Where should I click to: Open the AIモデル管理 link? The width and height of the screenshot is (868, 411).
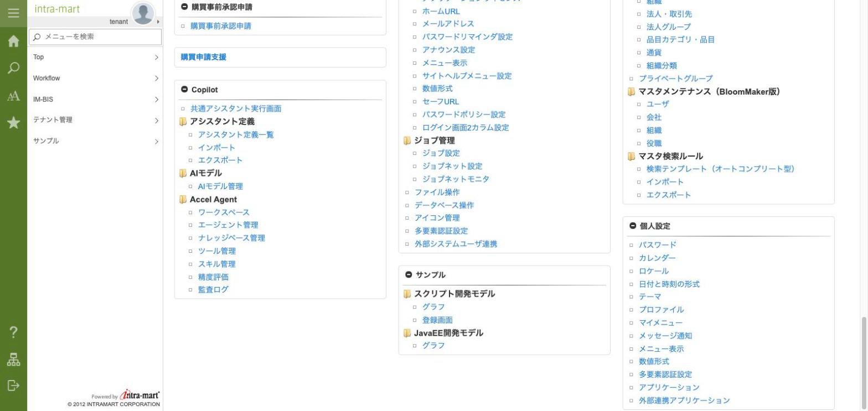(220, 186)
